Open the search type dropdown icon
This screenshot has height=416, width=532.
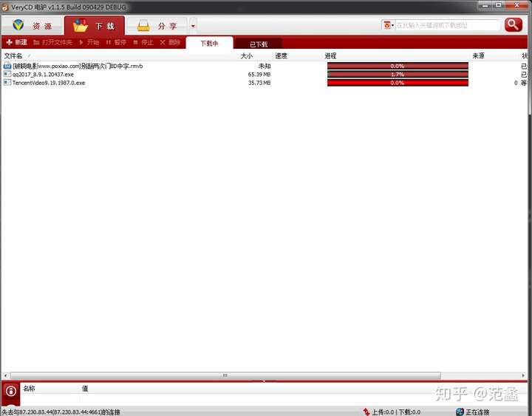point(388,25)
